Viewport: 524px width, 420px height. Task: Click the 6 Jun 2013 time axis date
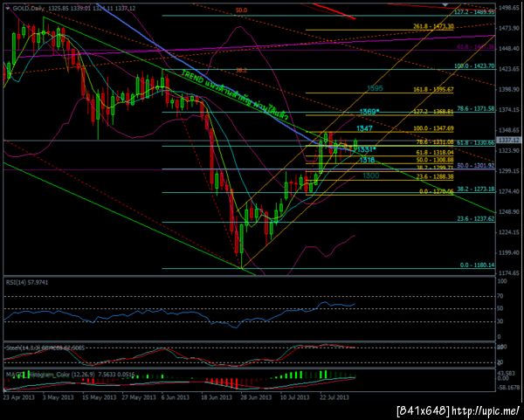[176, 397]
